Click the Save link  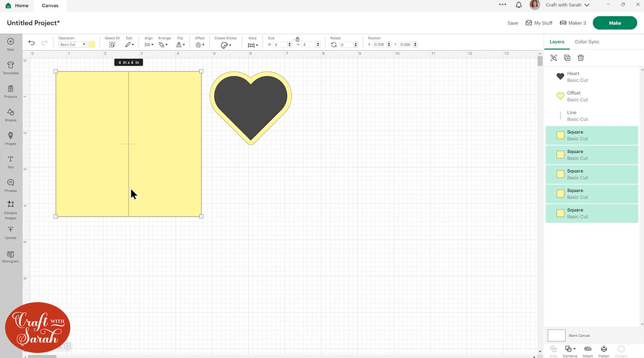513,23
